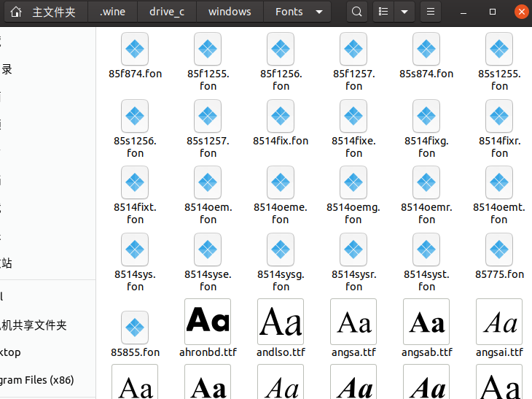Switch to list view with the view toggle icon
Image resolution: width=532 pixels, height=399 pixels.
tap(383, 12)
